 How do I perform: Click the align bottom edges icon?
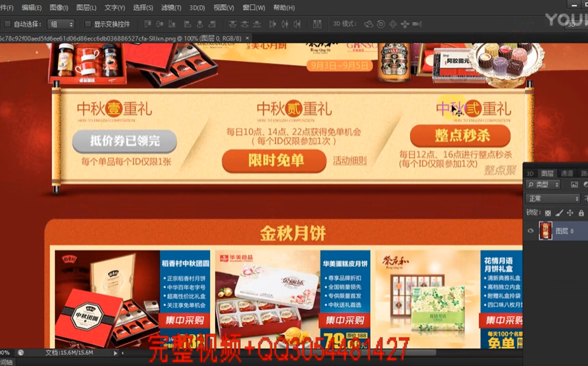click(x=172, y=24)
